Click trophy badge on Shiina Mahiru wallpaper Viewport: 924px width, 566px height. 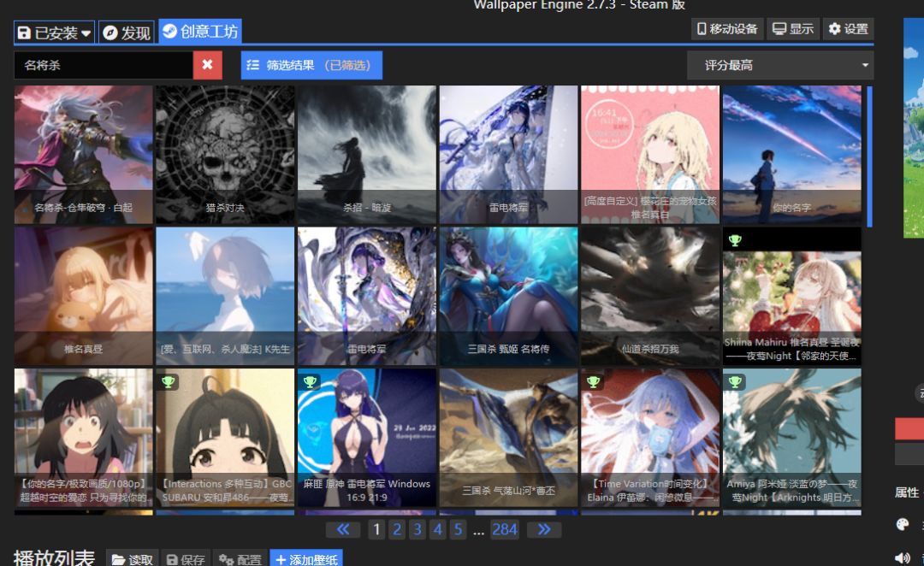pyautogui.click(x=735, y=240)
